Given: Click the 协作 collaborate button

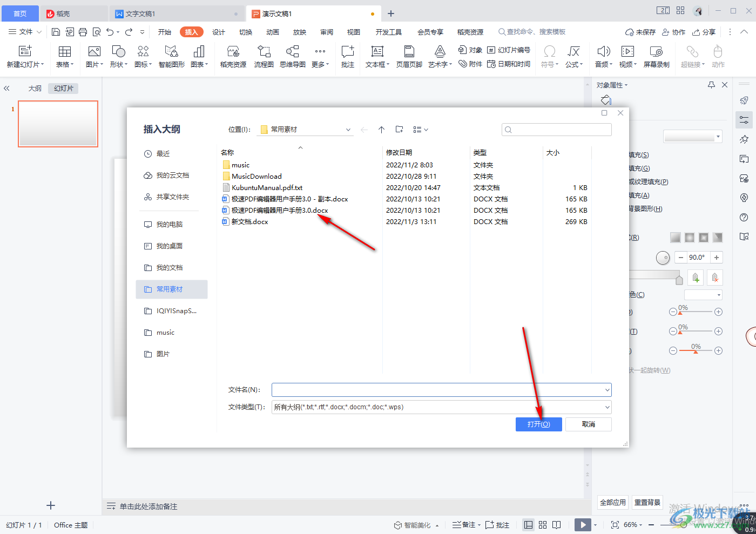Looking at the screenshot, I should (x=673, y=32).
